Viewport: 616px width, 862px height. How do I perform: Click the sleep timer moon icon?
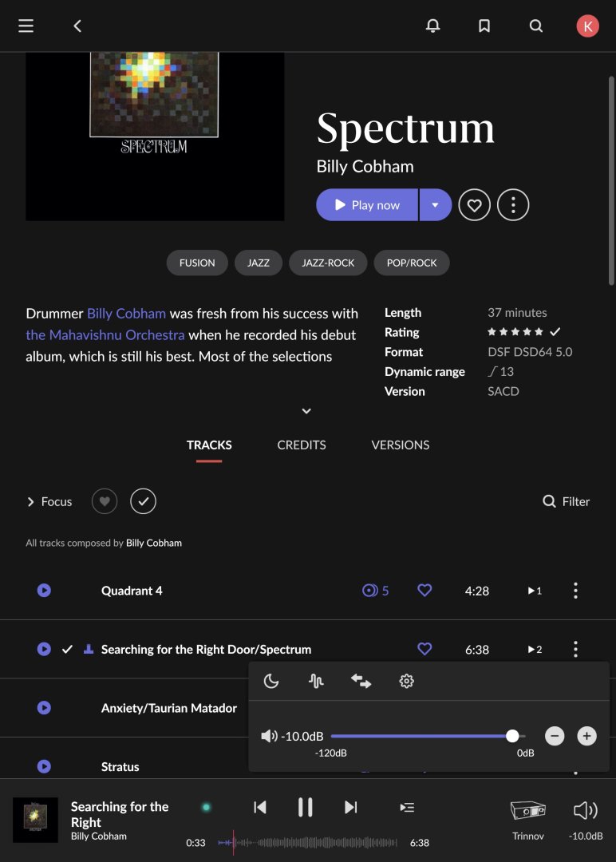pos(271,681)
